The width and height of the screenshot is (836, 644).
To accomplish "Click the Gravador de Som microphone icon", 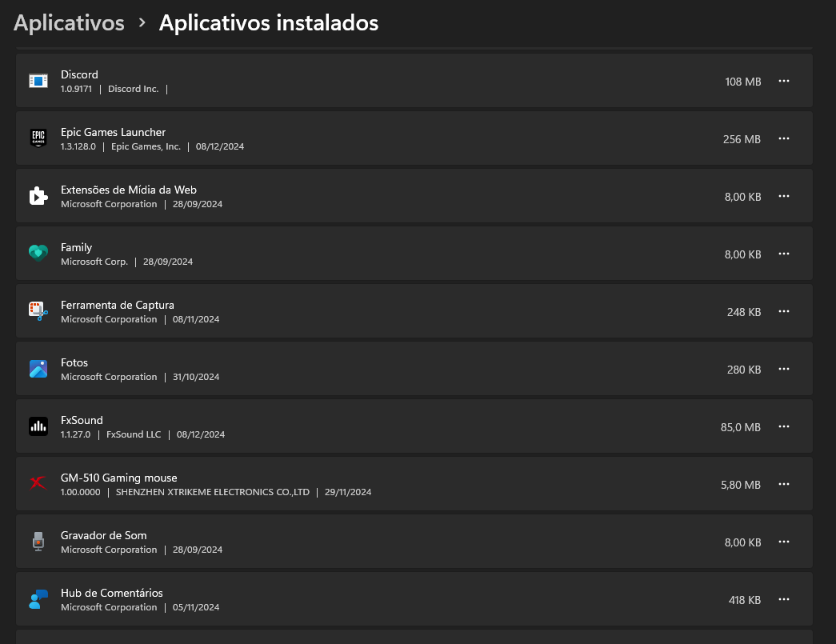I will coord(38,542).
